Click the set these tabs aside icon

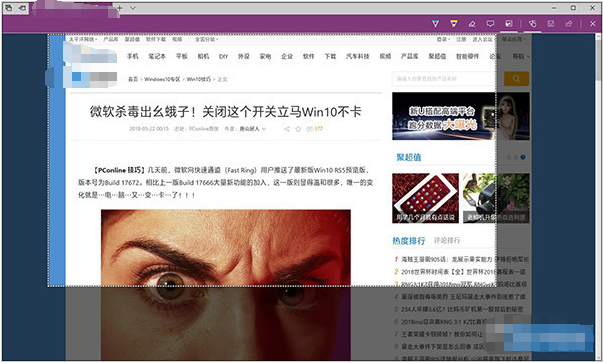point(23,8)
